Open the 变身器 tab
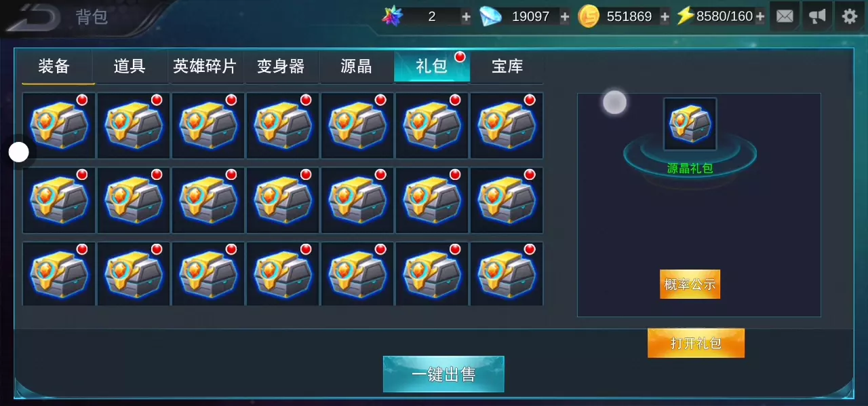 coord(281,67)
